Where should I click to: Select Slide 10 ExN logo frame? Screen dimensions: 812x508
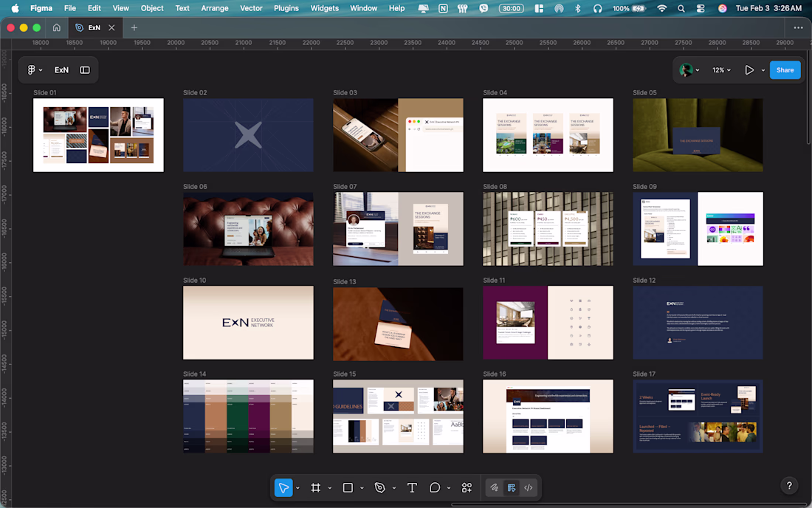(248, 323)
